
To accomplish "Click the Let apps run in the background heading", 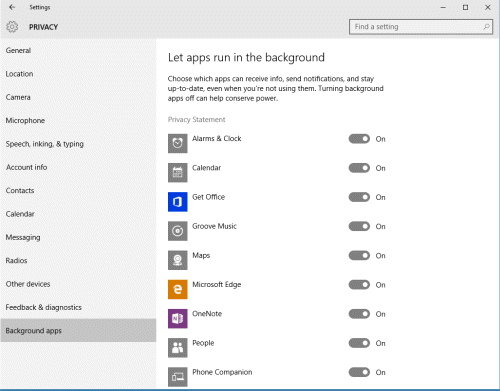I will coord(246,58).
